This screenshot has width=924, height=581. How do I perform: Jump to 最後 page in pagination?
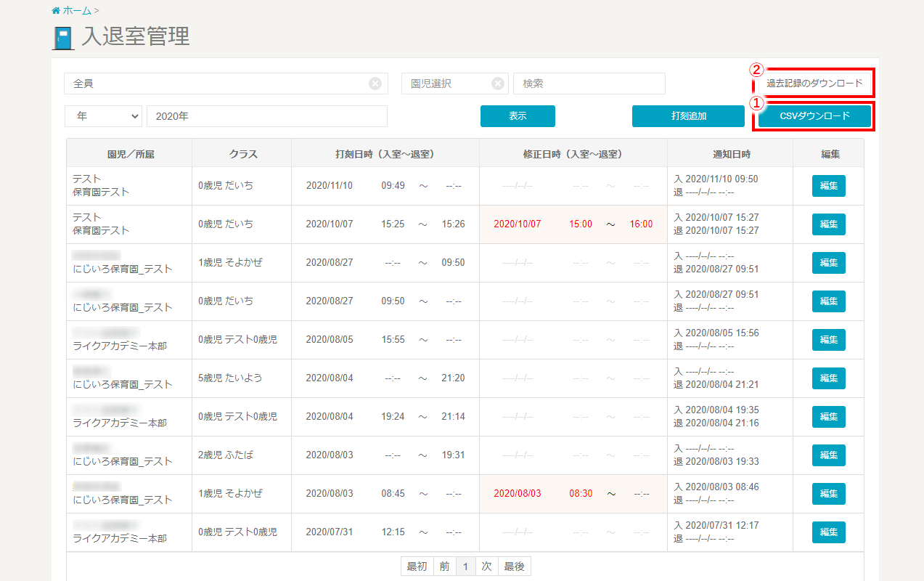tap(514, 566)
